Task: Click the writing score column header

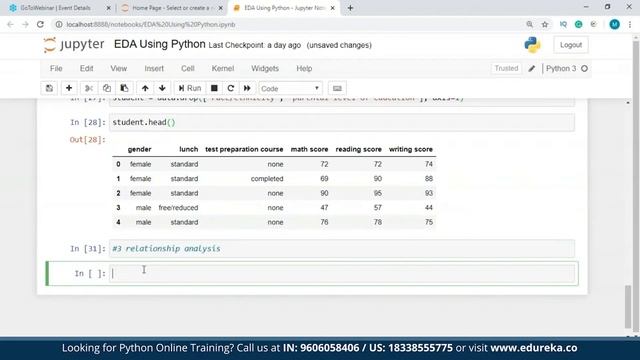Action: pos(410,149)
